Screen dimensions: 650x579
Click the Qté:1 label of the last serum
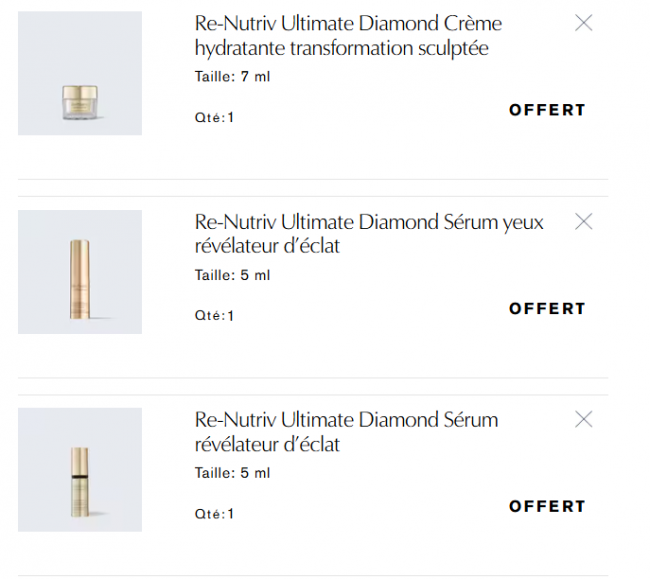point(214,514)
